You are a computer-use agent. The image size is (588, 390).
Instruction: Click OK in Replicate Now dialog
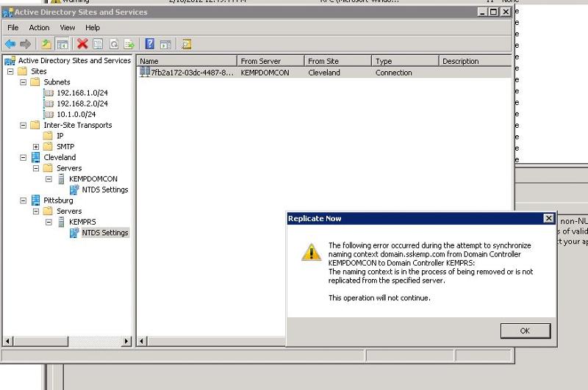pos(526,331)
